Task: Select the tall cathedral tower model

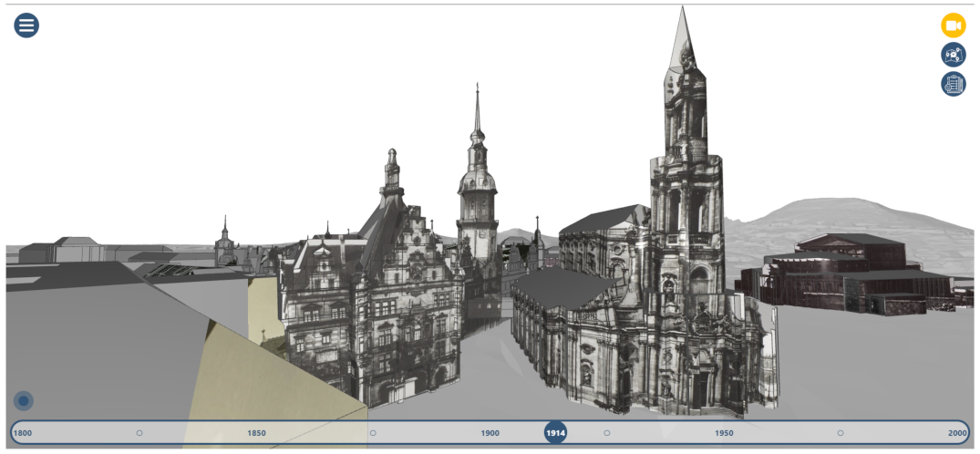Action: tap(686, 182)
